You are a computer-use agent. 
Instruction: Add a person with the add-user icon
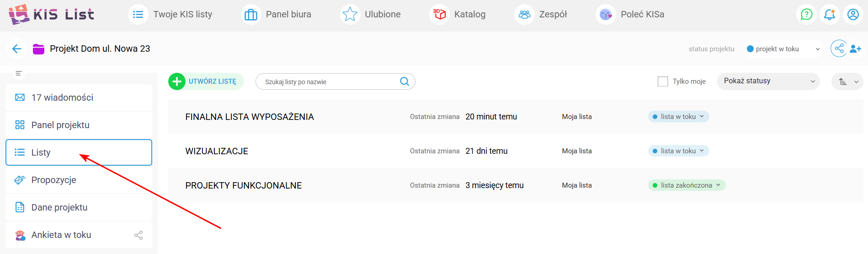pyautogui.click(x=856, y=49)
